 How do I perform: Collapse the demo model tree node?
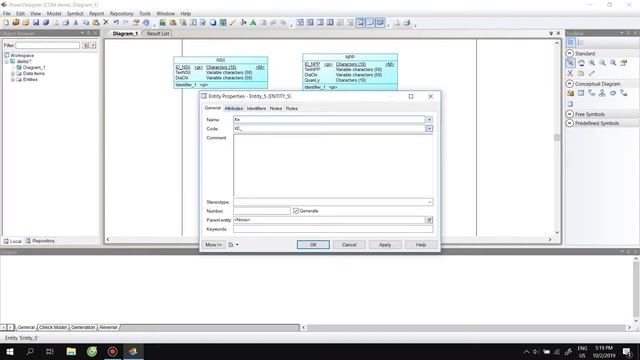(x=7, y=62)
